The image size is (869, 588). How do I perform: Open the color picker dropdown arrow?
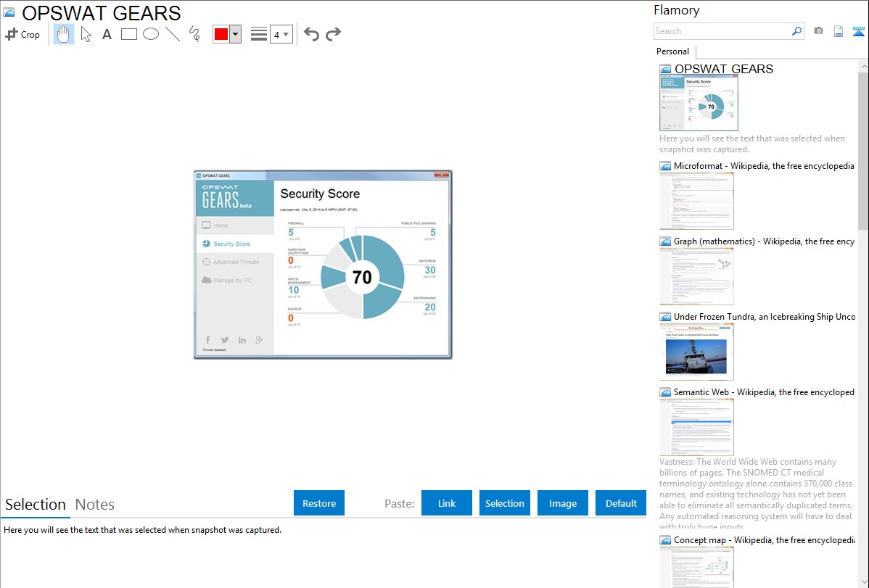click(x=235, y=34)
